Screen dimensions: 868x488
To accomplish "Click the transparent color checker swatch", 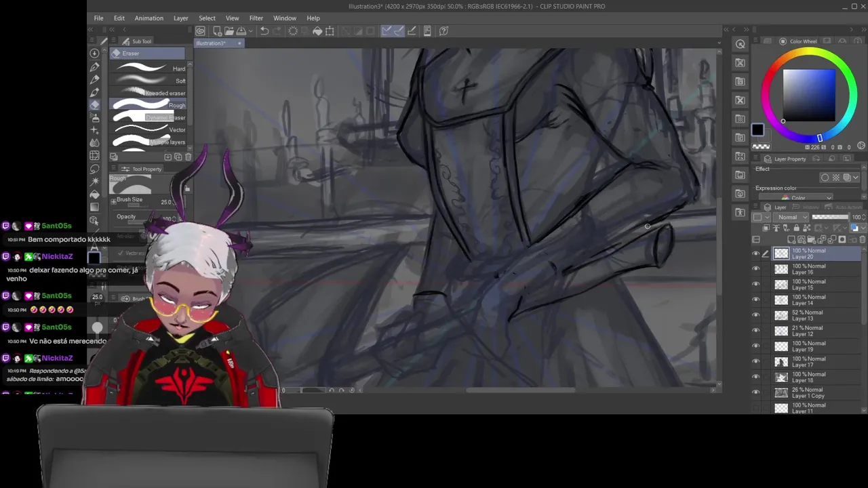I will tap(761, 146).
